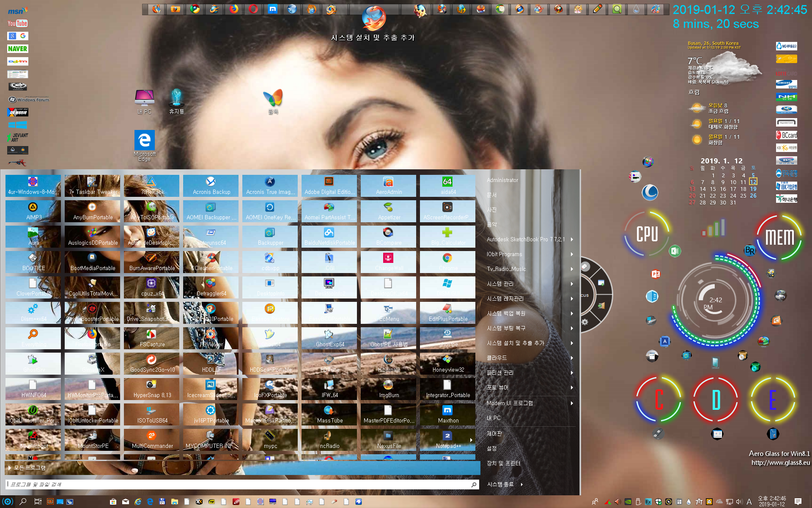Open shutdown options arrow next to 시스템 종료

tap(522, 484)
